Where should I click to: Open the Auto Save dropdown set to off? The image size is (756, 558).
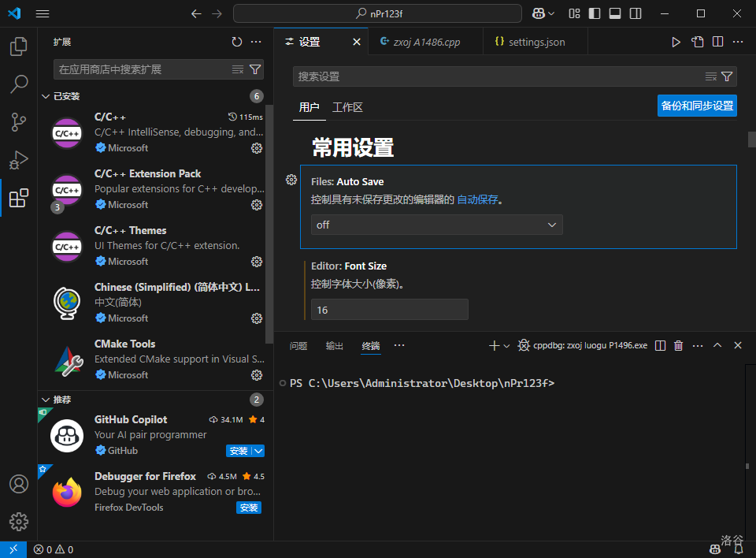click(x=436, y=225)
